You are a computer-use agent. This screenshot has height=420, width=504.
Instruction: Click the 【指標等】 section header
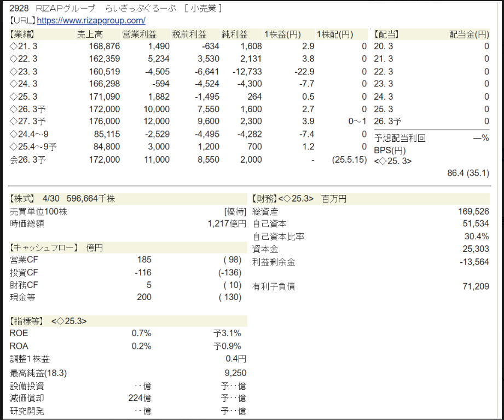click(x=26, y=321)
